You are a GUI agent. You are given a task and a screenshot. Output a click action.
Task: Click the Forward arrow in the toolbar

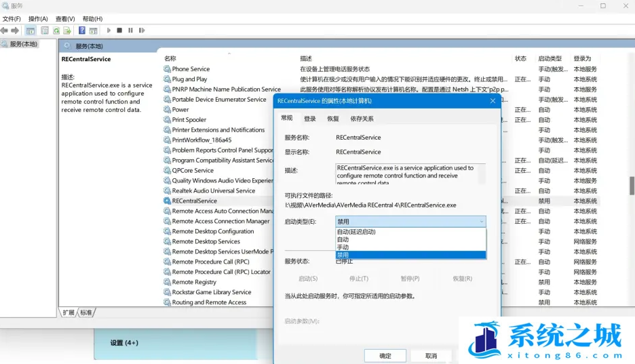coord(15,31)
